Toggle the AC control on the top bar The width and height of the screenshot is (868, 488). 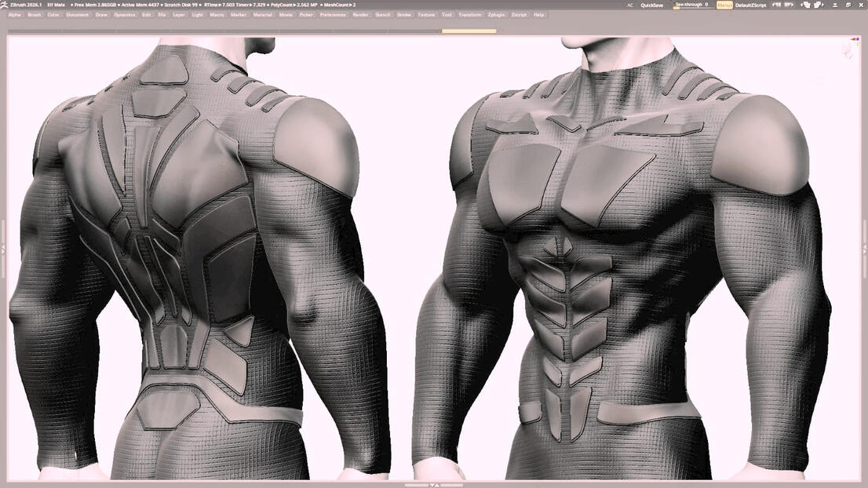click(x=629, y=5)
